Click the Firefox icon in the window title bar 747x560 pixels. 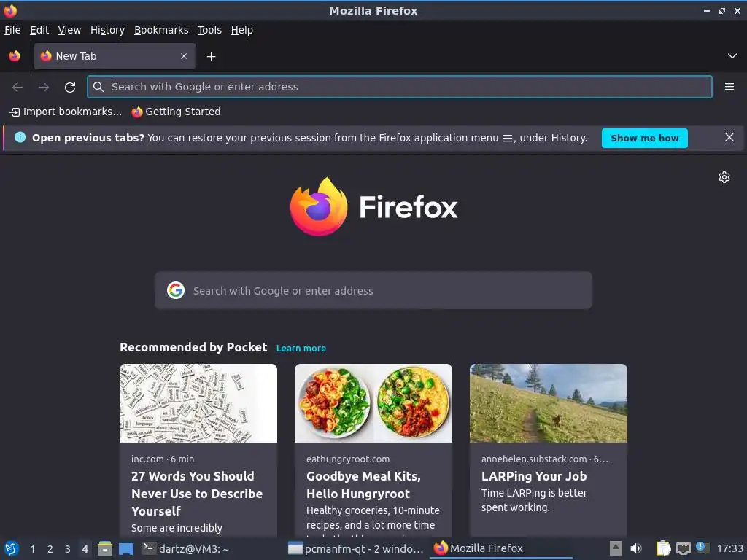click(10, 10)
